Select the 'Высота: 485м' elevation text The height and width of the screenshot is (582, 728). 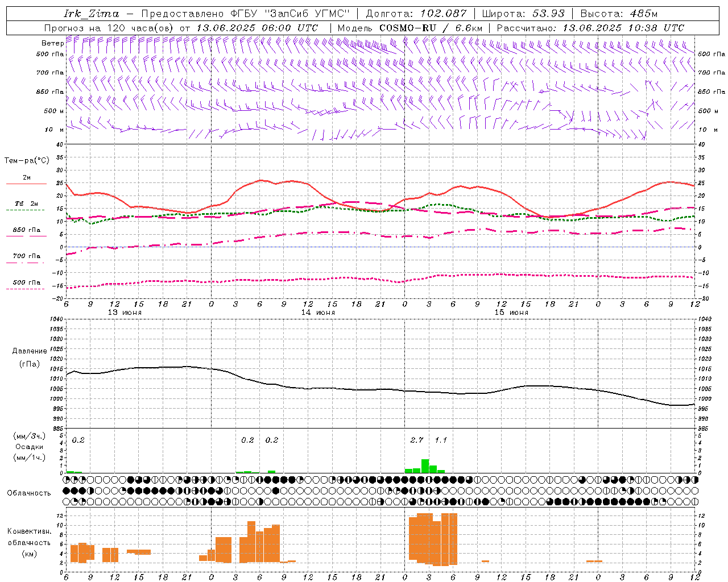coord(619,14)
